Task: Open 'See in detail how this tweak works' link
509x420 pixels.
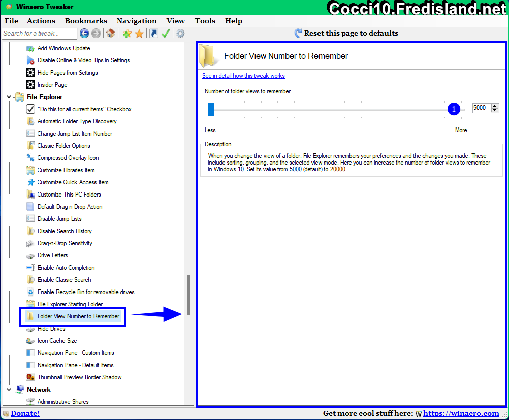Action: click(x=243, y=76)
